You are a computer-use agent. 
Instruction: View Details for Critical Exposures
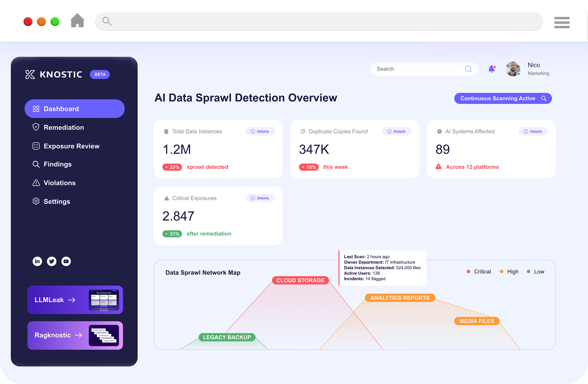(x=260, y=198)
